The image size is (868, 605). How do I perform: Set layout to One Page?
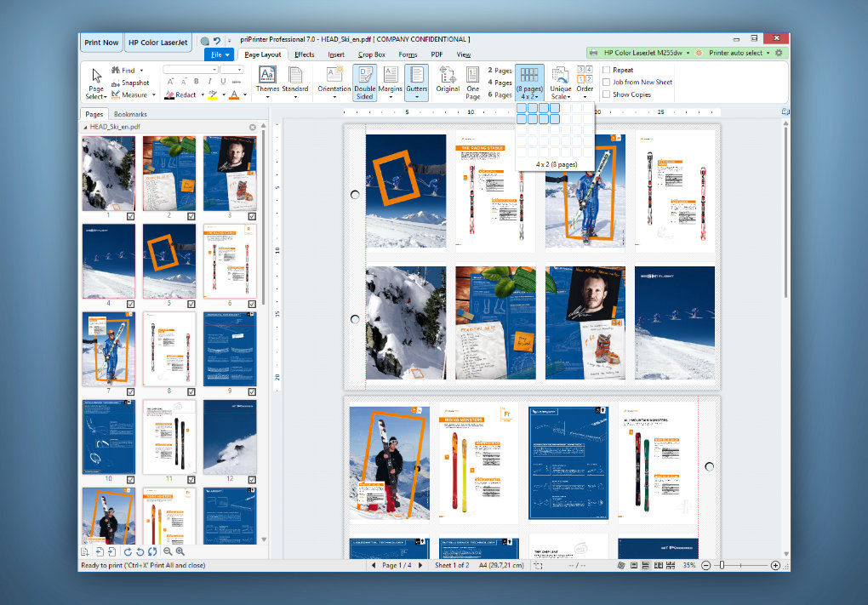473,83
